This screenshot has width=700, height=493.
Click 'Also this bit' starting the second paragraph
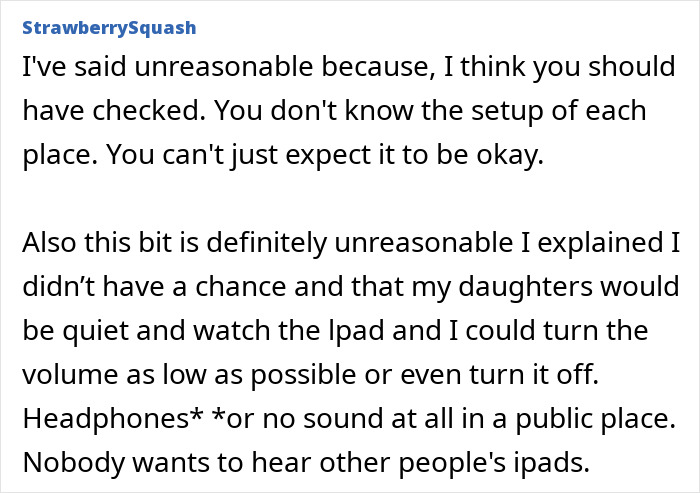(x=97, y=242)
